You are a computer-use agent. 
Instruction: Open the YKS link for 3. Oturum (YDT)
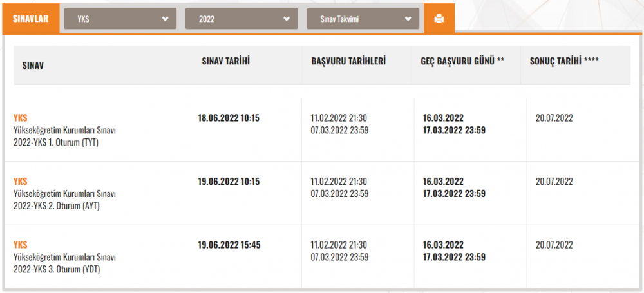click(21, 245)
